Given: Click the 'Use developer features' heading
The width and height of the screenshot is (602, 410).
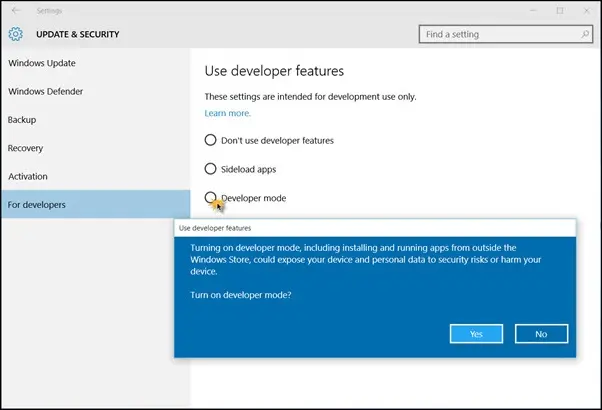Looking at the screenshot, I should click(x=274, y=71).
